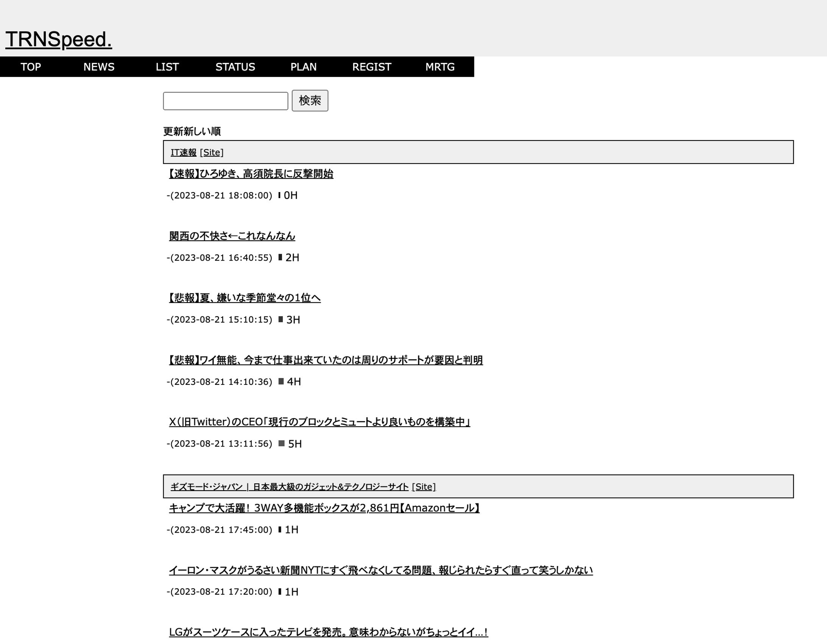Click timestamp 2023-08-21 15:10:15

coord(220,320)
